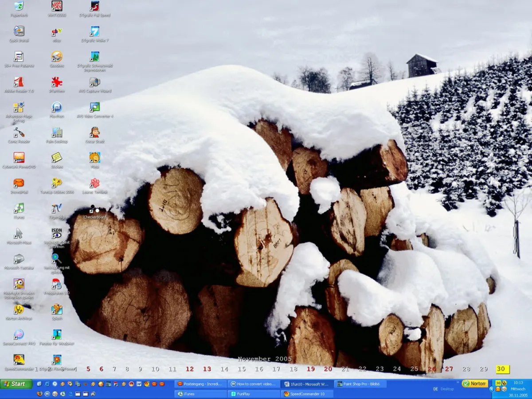This screenshot has width=532, height=399.
Task: Select highlighted day 30 on calendar
Action: point(502,369)
